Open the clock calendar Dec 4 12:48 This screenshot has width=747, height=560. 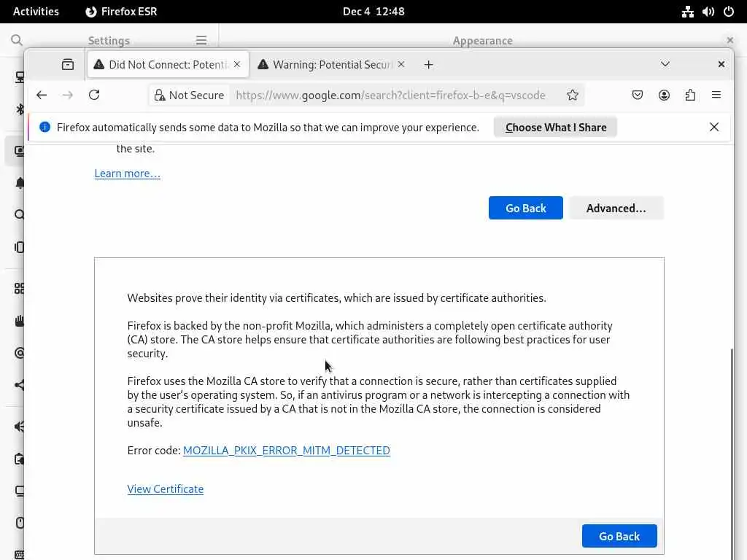tap(373, 12)
